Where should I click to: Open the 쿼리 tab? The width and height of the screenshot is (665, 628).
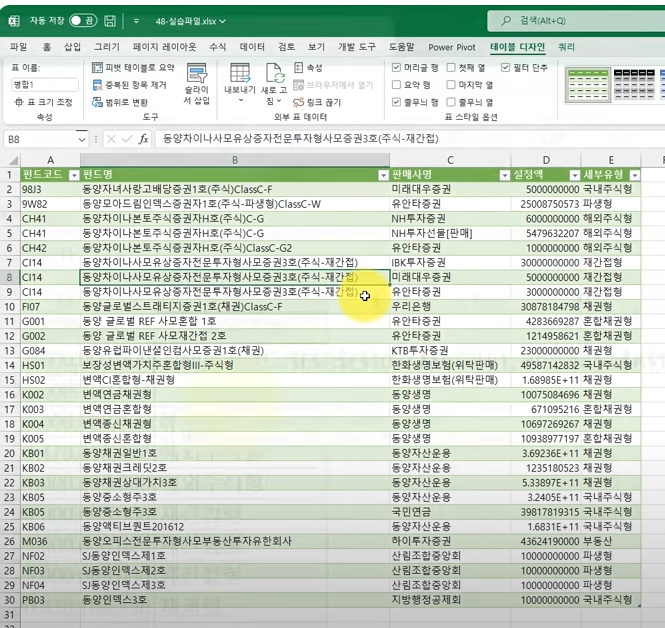566,47
